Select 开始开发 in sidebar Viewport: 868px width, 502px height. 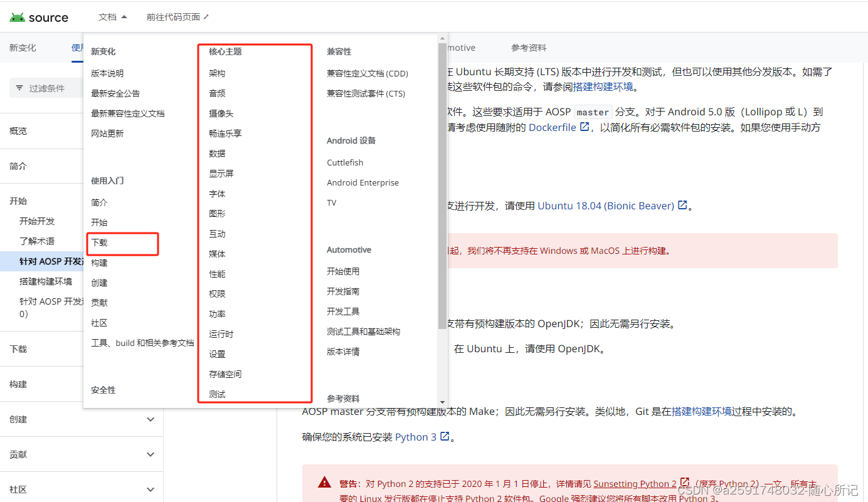tap(37, 221)
